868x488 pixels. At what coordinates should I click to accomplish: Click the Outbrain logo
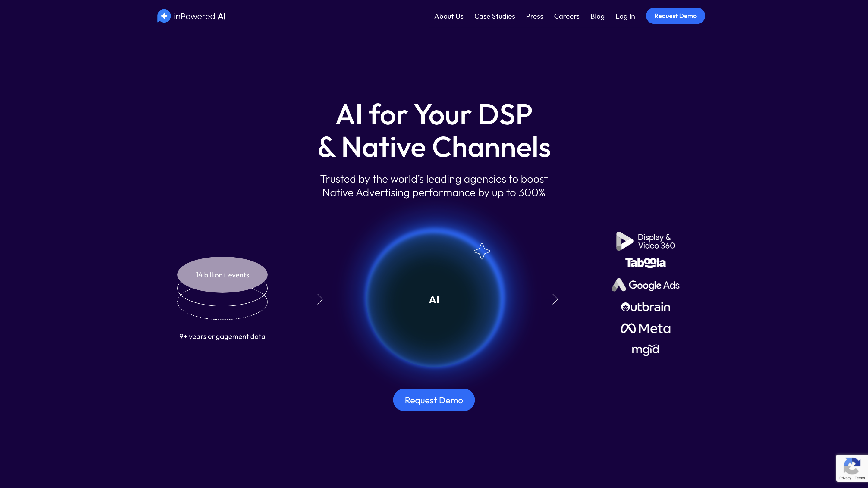point(645,307)
